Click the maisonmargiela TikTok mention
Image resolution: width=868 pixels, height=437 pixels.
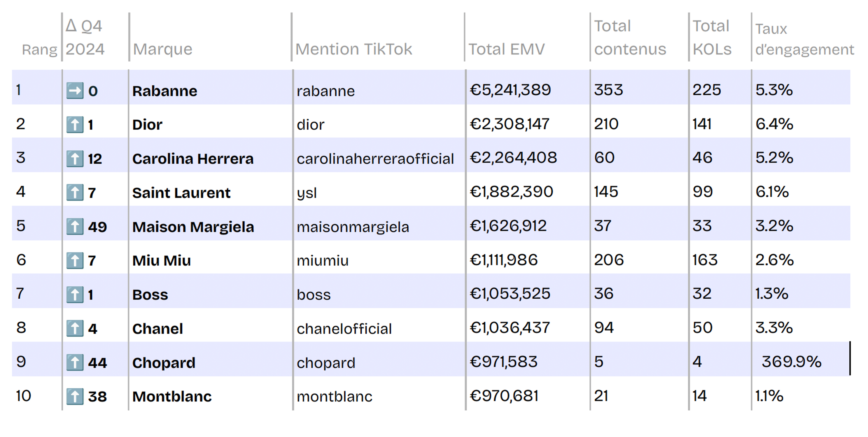coord(353,227)
